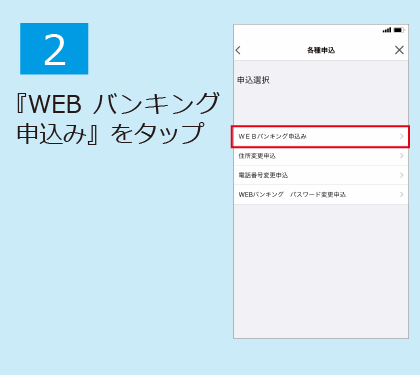Tap the back arrow in the header

[238, 50]
